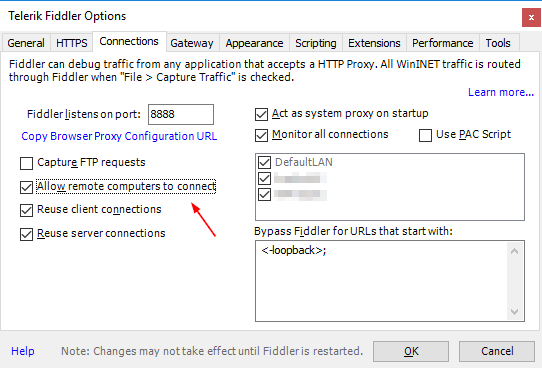Viewport: 542px width, 368px height.
Task: Uncheck Allow remote computers to connect
Action: click(x=26, y=187)
